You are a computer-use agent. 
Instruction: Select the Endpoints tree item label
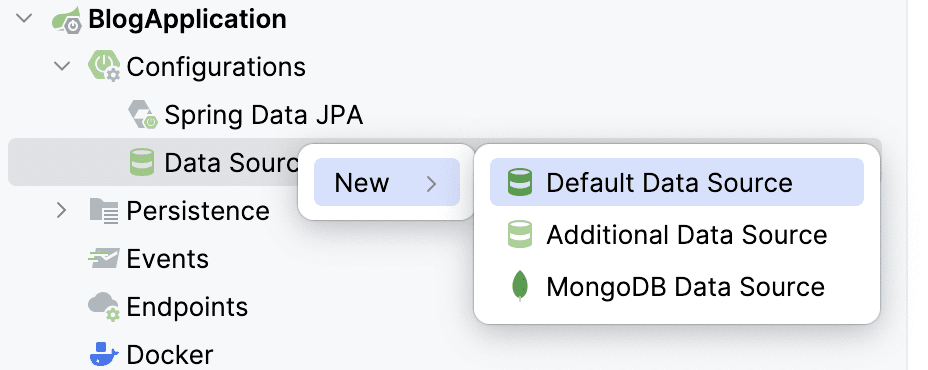point(187,307)
